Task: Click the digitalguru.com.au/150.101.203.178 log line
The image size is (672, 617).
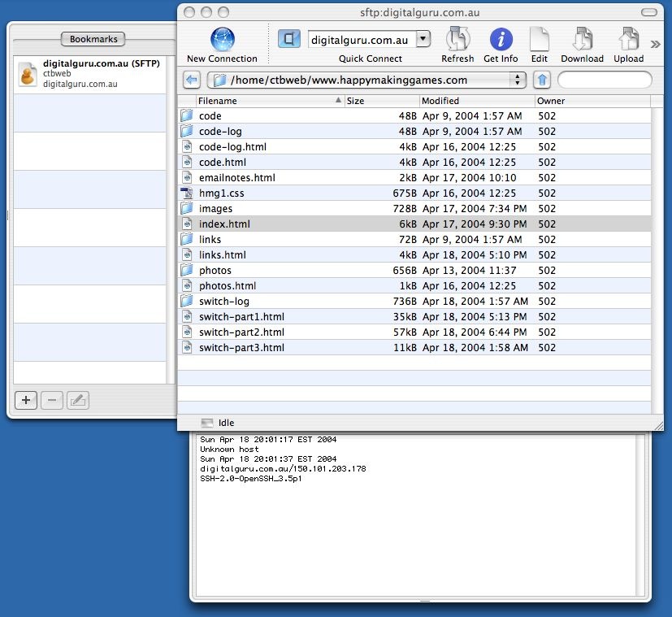Action: [283, 469]
